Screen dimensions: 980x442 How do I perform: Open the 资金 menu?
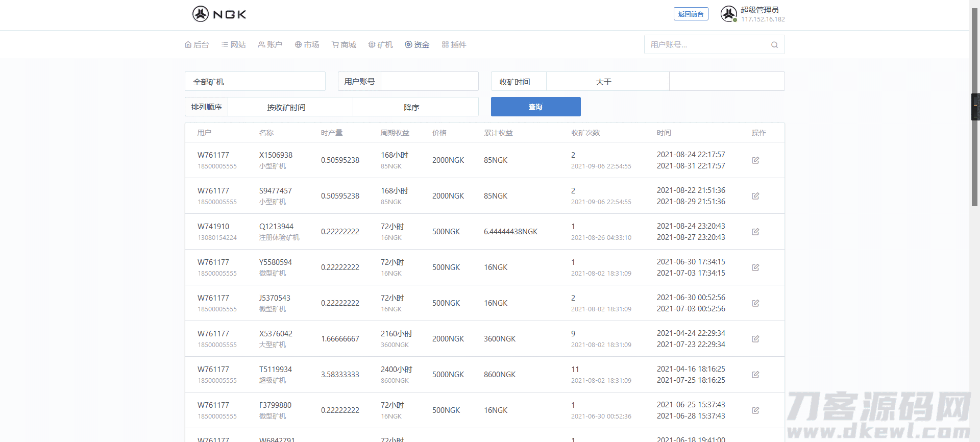417,45
